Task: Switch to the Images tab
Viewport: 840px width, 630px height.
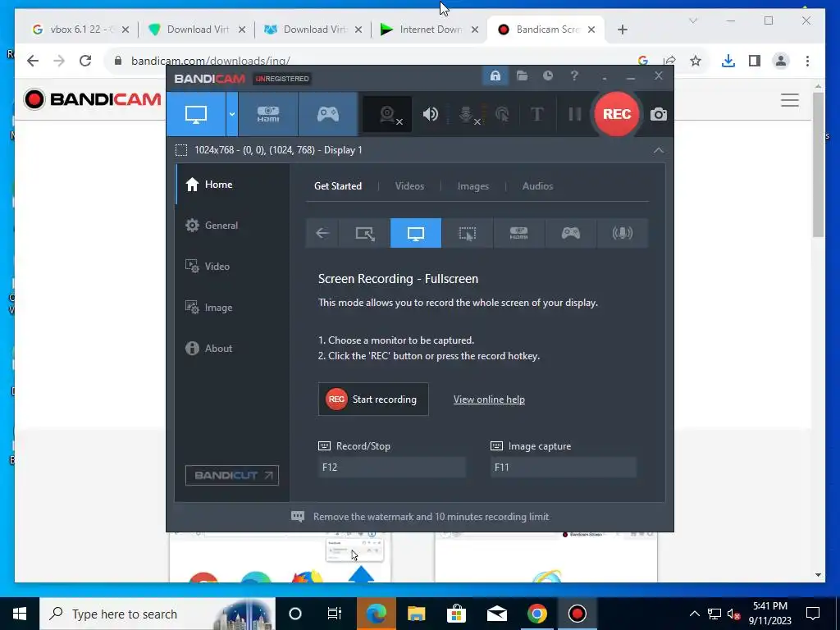Action: tap(473, 186)
